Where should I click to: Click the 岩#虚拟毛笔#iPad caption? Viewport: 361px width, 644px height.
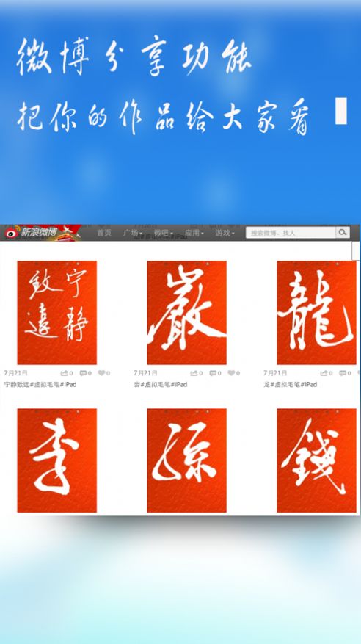tap(161, 385)
